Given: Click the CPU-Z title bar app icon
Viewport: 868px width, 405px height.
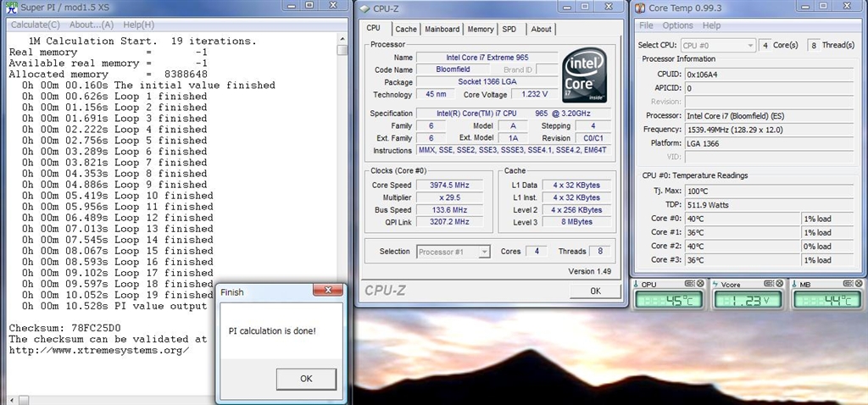Looking at the screenshot, I should [x=364, y=8].
